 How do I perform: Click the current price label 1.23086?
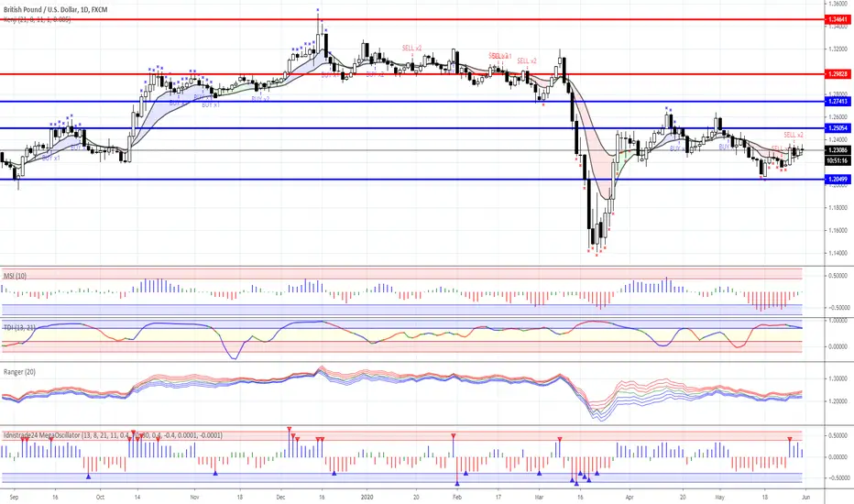[x=838, y=150]
